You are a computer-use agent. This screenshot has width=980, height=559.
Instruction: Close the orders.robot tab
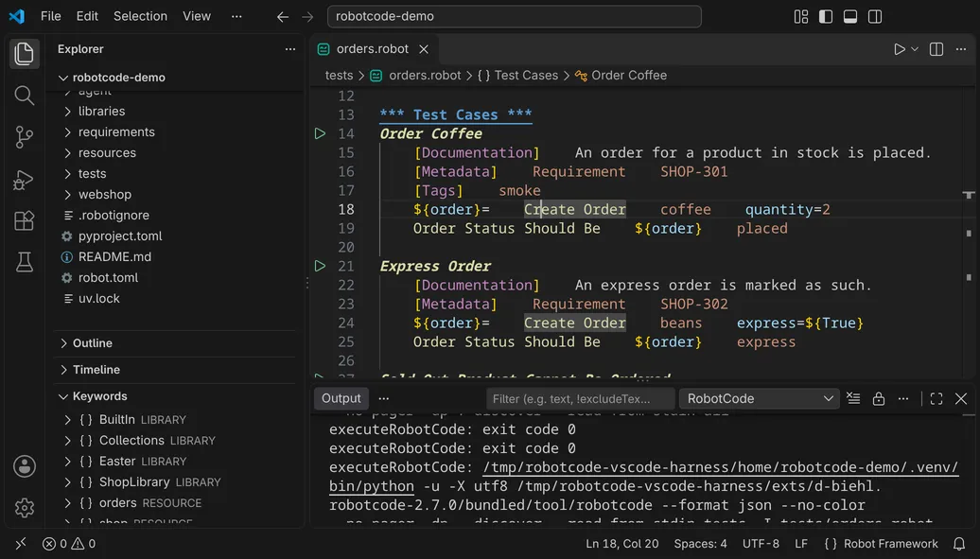click(424, 49)
